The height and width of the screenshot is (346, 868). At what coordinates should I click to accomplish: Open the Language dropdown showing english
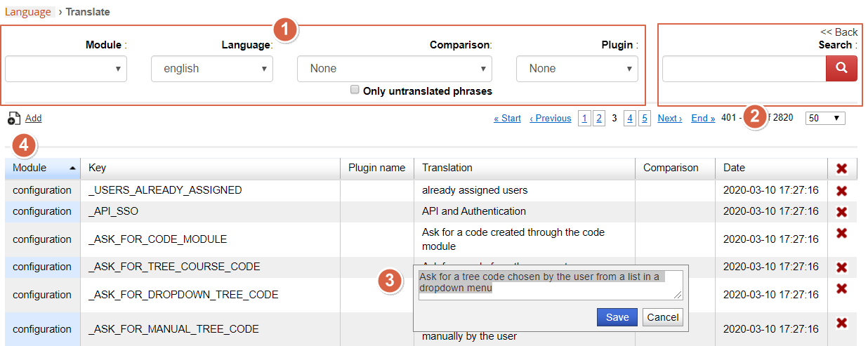(212, 69)
